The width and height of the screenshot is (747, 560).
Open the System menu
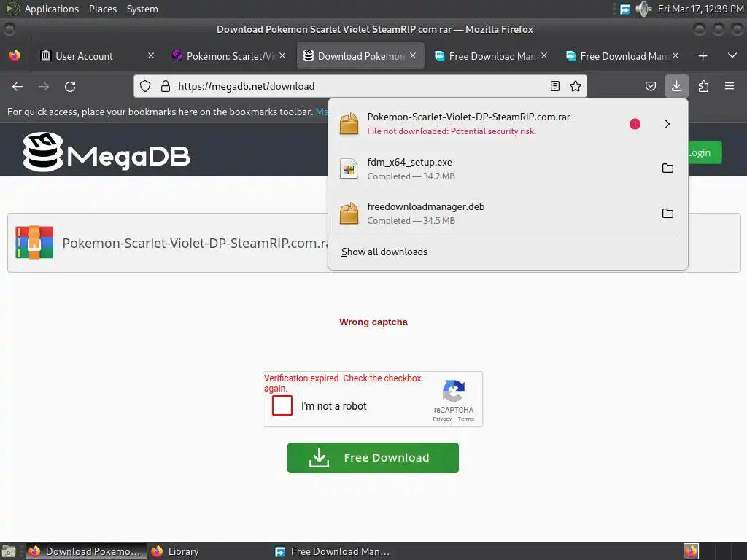coord(142,9)
